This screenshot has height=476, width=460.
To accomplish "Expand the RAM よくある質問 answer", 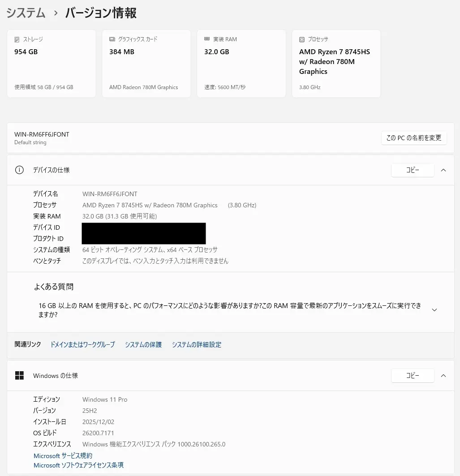I will point(434,309).
